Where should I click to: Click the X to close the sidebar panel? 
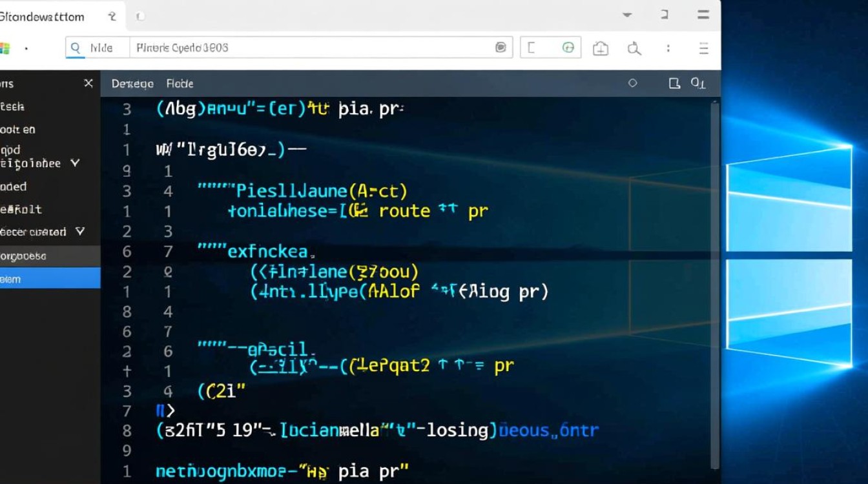[x=88, y=83]
